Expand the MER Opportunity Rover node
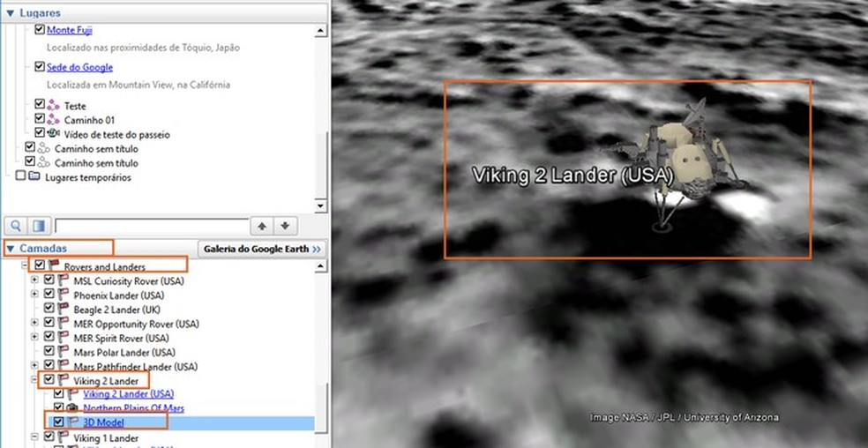868x448 pixels. [x=34, y=323]
